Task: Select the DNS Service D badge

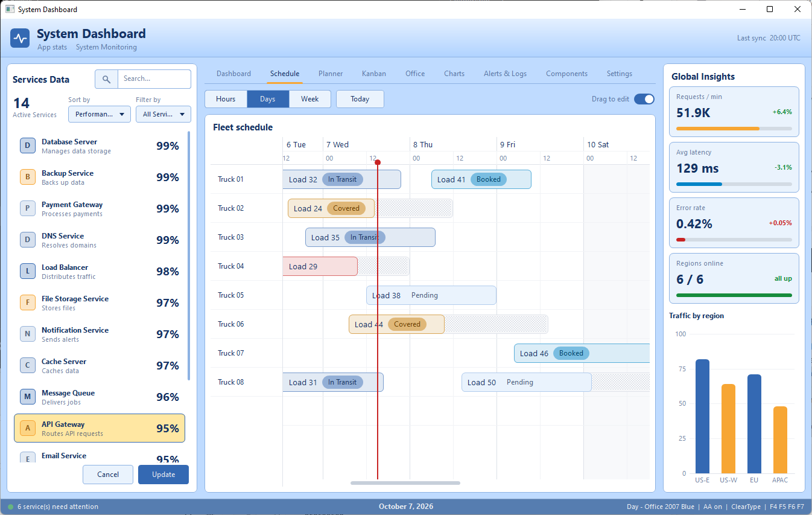Action: (28, 240)
